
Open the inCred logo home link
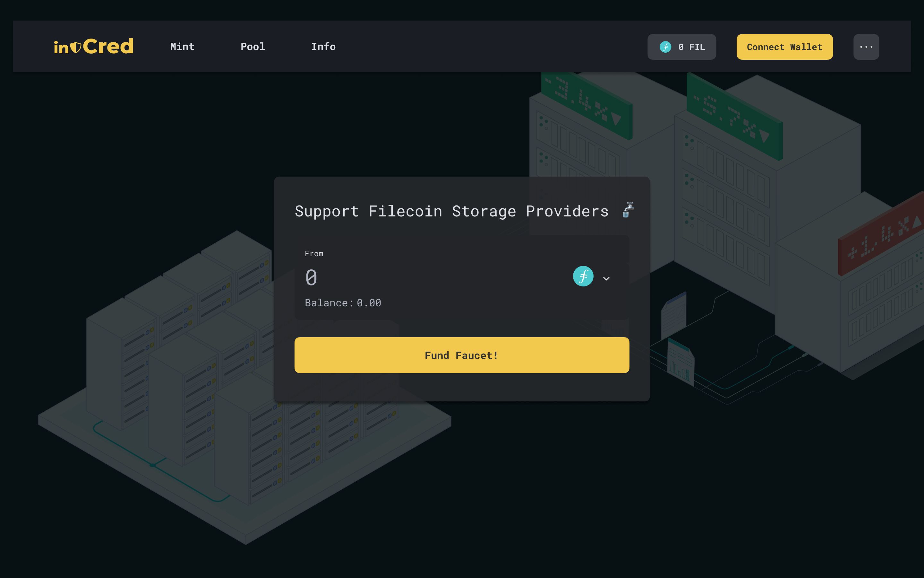point(94,46)
